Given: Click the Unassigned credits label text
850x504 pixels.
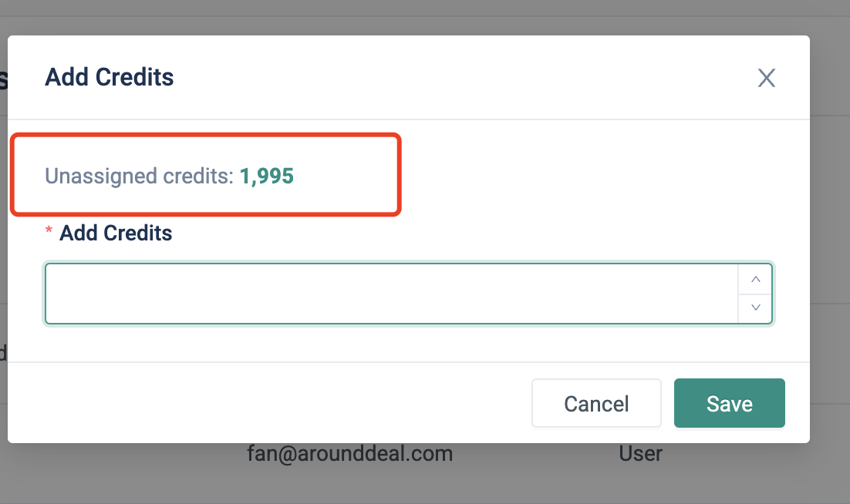Looking at the screenshot, I should (x=139, y=176).
